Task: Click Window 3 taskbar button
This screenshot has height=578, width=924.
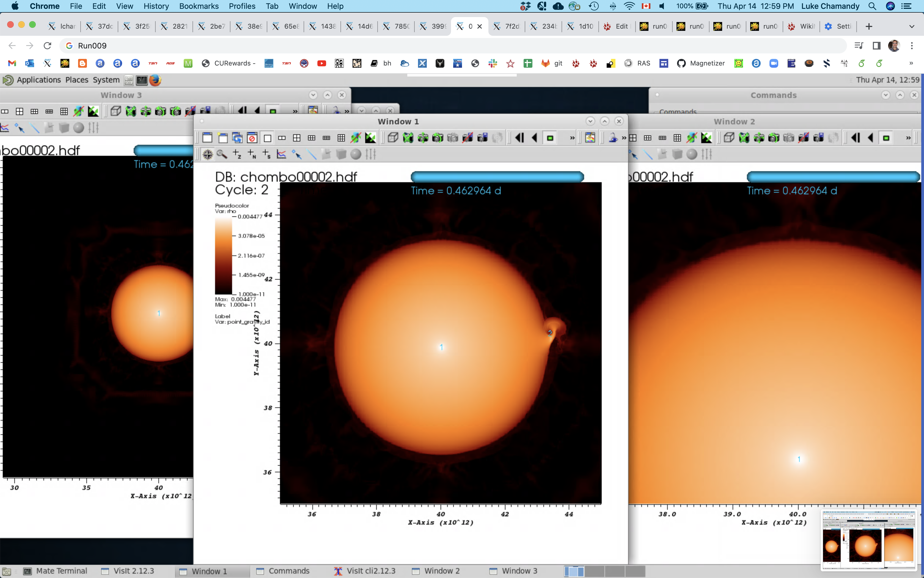Action: coord(513,571)
